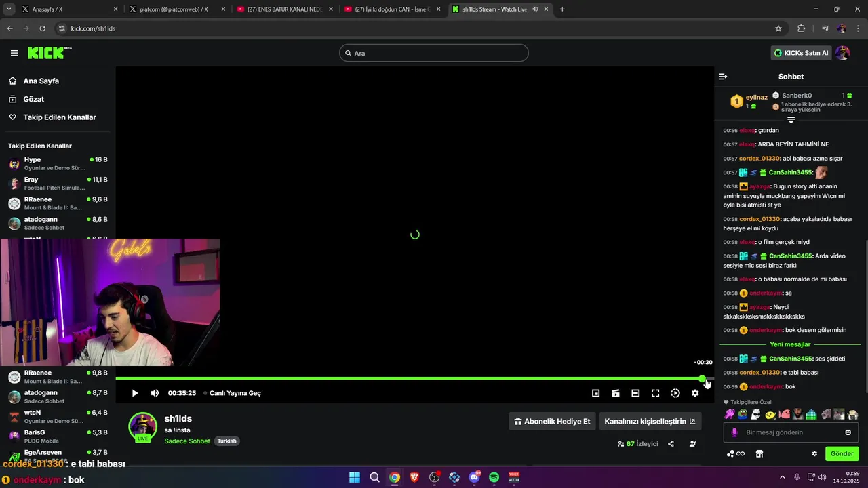Share the sh1lds stream

click(x=671, y=444)
